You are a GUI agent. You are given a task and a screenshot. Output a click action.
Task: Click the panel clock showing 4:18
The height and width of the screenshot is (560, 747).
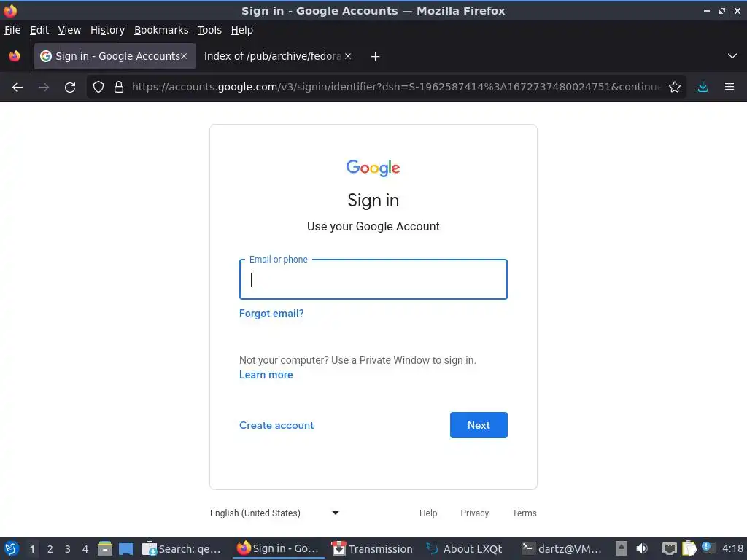coord(732,549)
